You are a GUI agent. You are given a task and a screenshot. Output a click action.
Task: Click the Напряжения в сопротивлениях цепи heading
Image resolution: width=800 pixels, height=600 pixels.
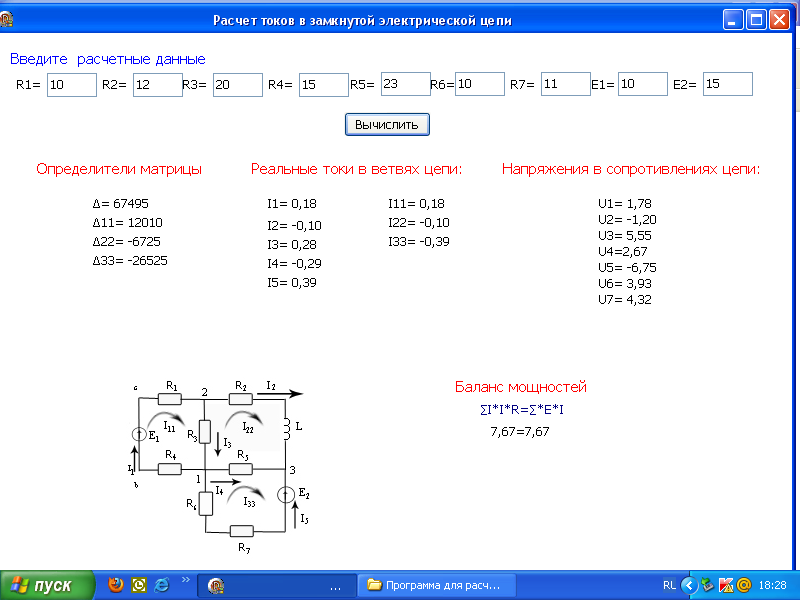click(x=631, y=169)
